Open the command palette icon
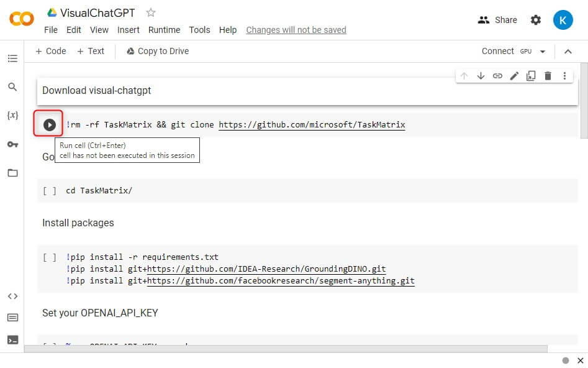Screen dimensions: 588x368 12,318
